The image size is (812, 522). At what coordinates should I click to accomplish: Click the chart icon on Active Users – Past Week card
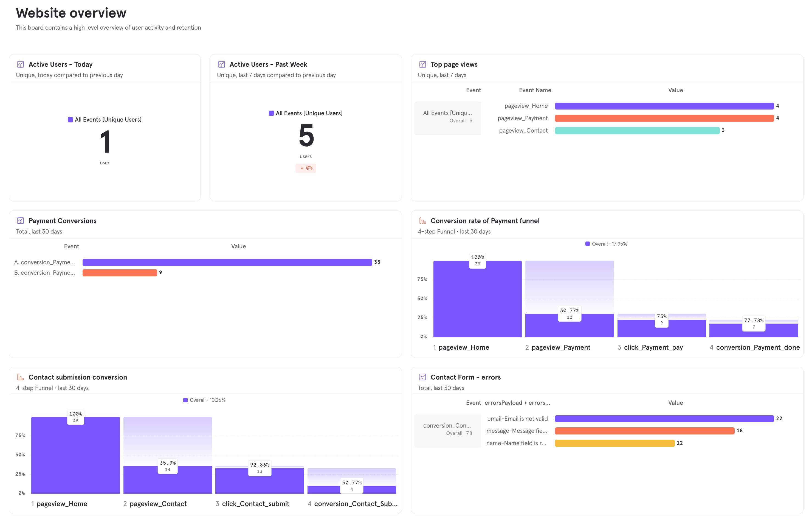(x=222, y=64)
